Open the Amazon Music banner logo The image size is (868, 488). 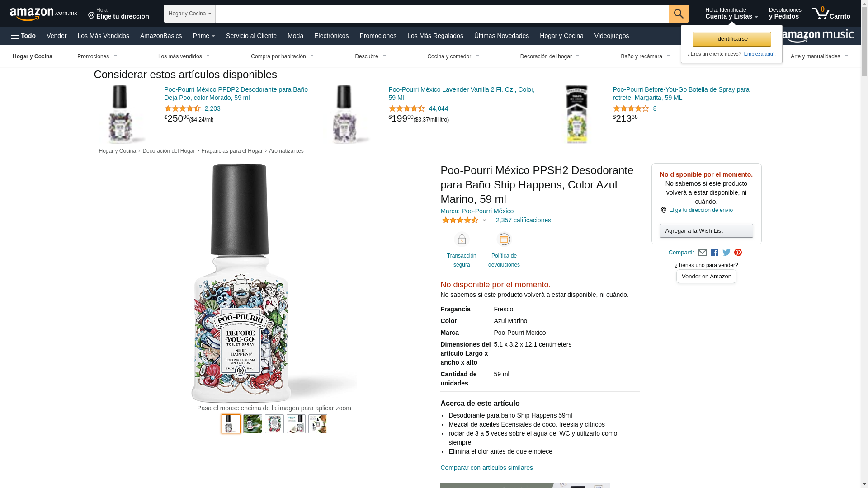click(818, 36)
